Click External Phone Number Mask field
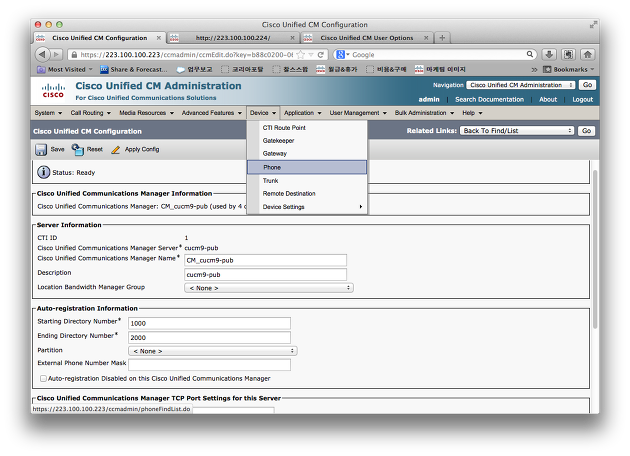Screen dimensions: 630x456 209,364
